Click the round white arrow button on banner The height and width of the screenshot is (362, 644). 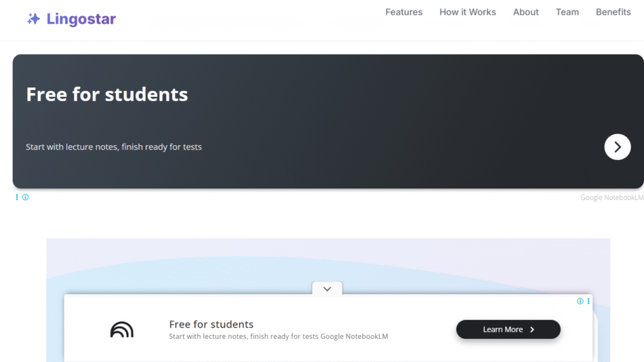[x=617, y=146]
